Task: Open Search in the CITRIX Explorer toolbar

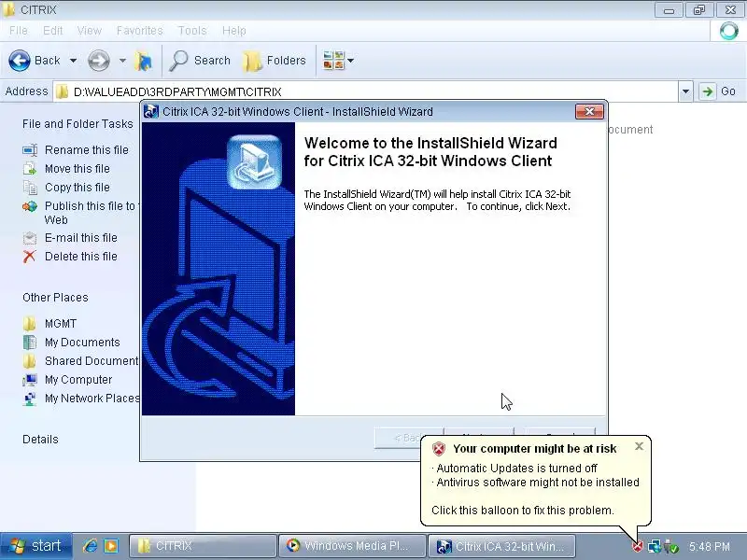Action: click(200, 61)
